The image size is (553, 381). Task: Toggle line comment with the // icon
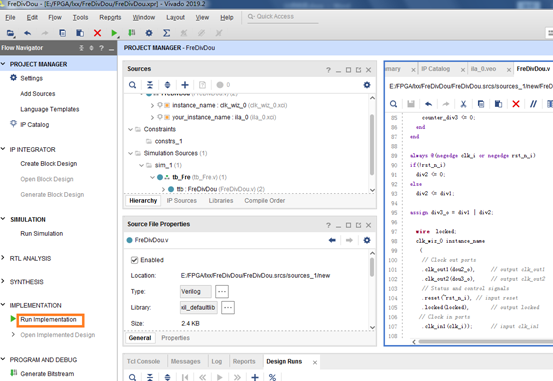pyautogui.click(x=534, y=104)
